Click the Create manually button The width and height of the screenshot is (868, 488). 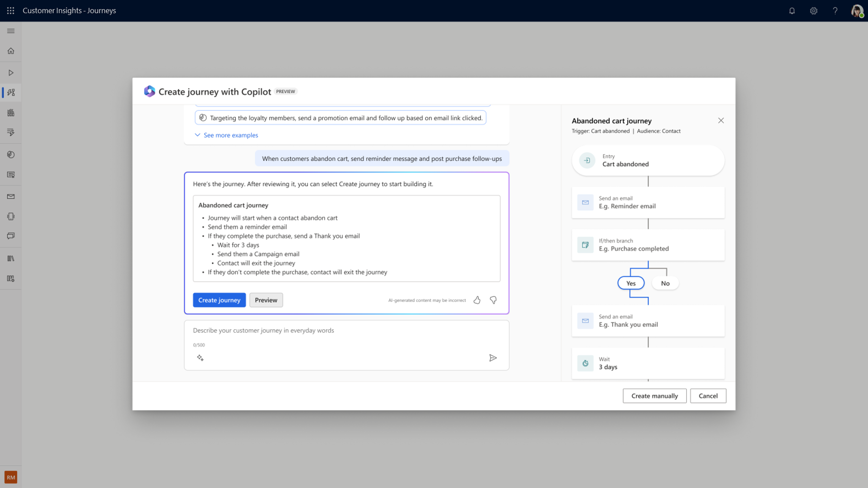[x=654, y=396]
